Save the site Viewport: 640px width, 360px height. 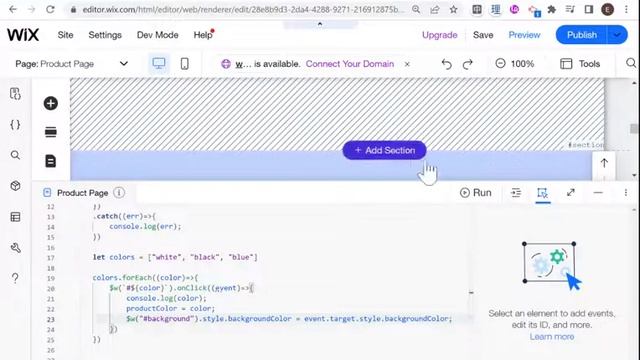point(483,35)
